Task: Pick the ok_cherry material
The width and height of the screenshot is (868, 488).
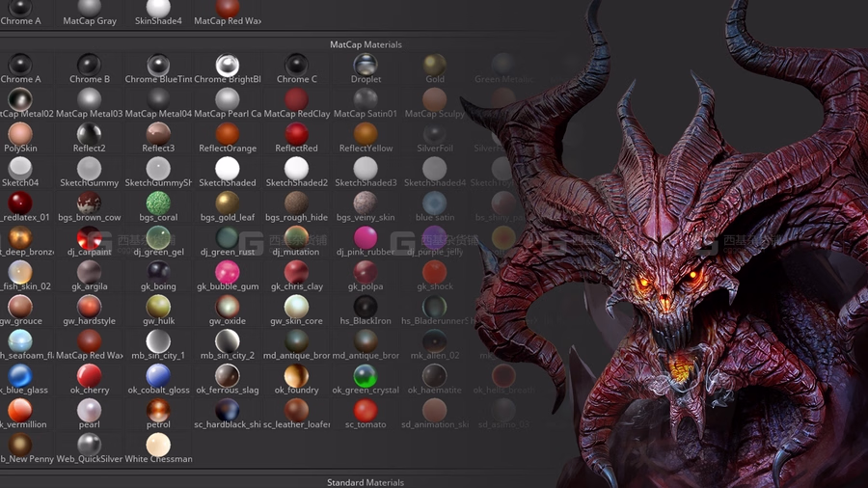Action: click(x=89, y=380)
